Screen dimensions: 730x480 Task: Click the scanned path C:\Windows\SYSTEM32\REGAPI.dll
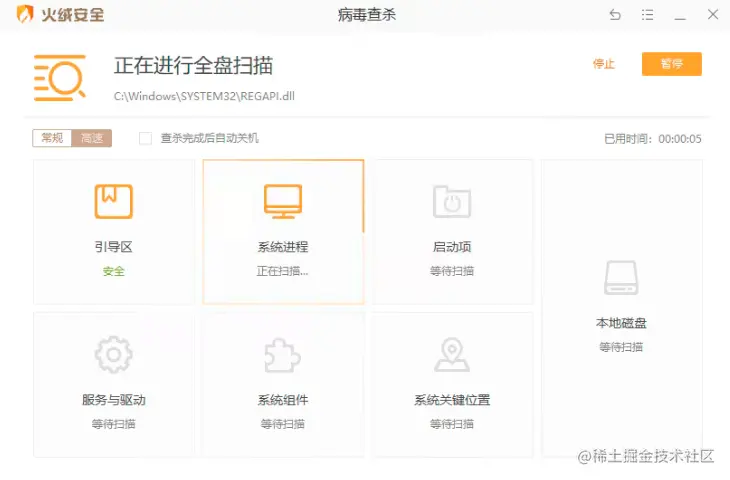(204, 96)
